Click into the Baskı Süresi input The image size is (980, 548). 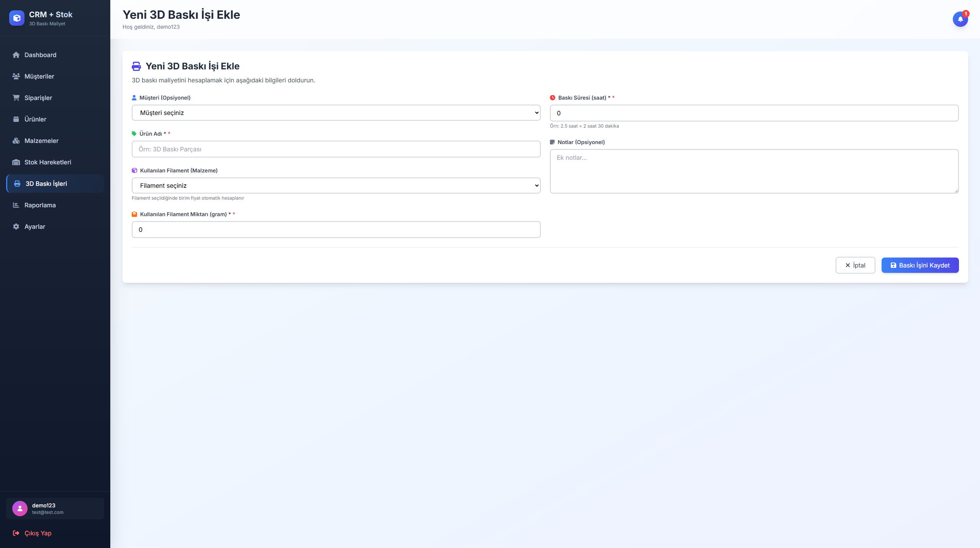point(754,113)
